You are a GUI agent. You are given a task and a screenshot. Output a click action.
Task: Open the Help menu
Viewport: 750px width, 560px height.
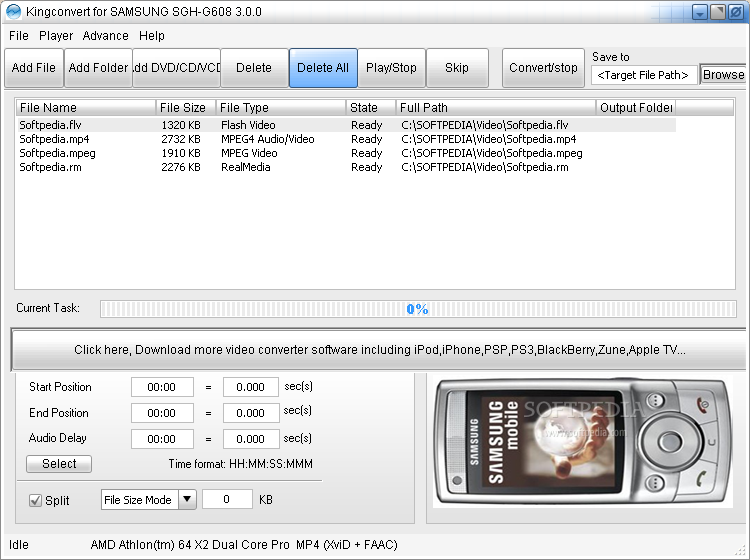click(152, 36)
